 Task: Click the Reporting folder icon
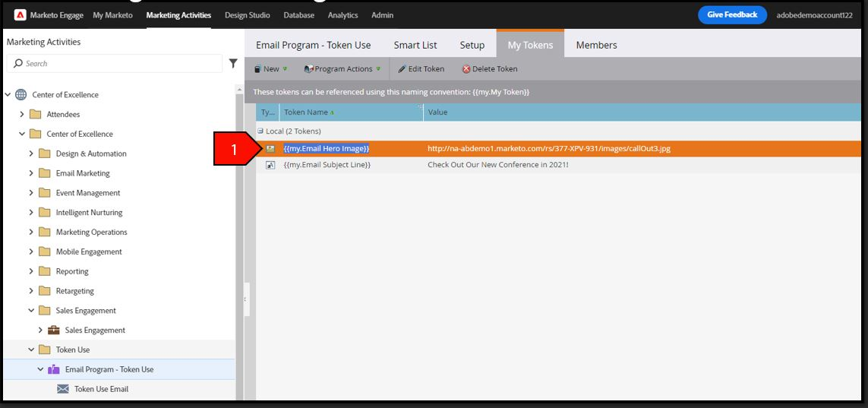click(x=45, y=271)
